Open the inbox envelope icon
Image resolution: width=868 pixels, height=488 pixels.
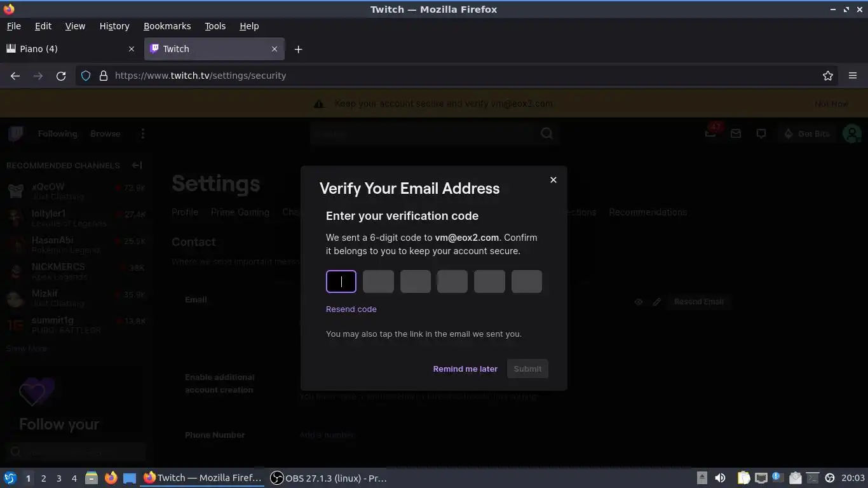point(736,133)
